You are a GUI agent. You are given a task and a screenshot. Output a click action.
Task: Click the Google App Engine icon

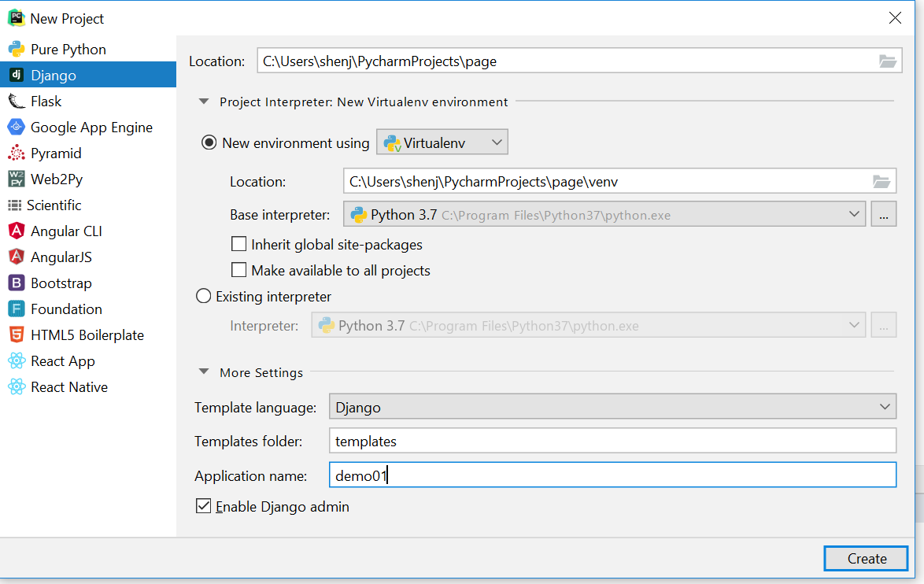pos(16,128)
